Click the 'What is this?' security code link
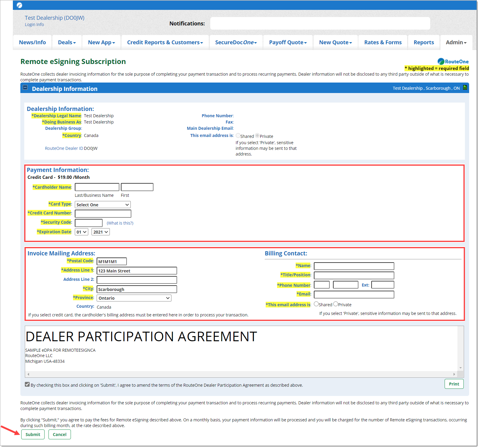The width and height of the screenshot is (479, 448). pyautogui.click(x=120, y=223)
